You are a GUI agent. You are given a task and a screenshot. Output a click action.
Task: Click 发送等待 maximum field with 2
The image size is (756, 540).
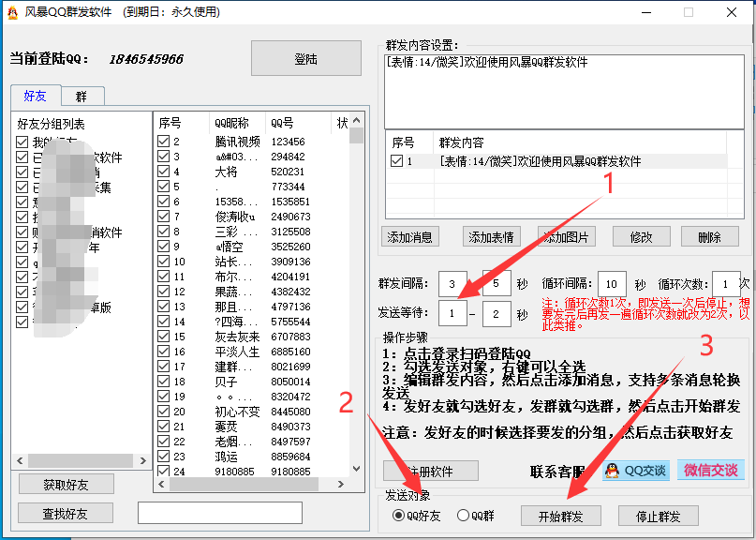point(497,314)
